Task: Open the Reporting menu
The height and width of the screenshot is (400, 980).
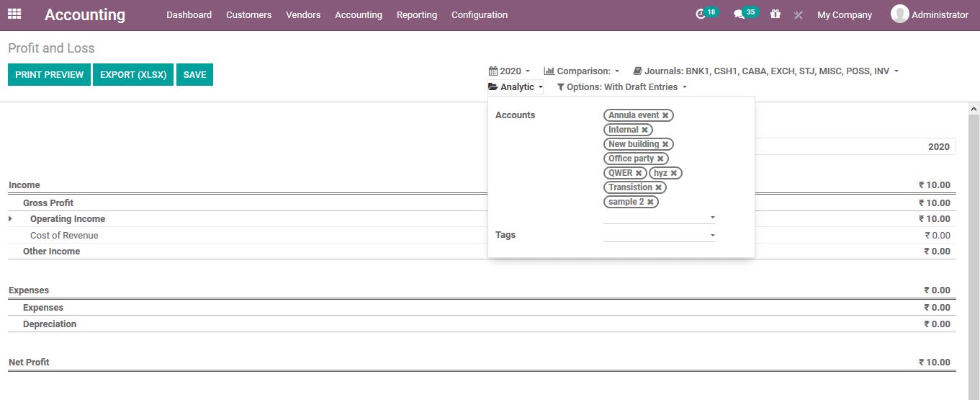Action: coord(416,14)
